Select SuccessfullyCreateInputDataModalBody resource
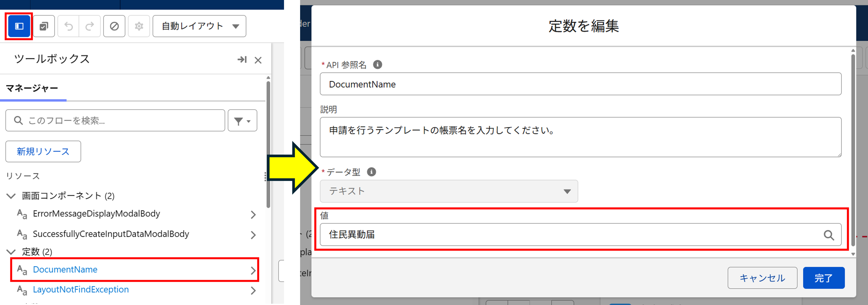 111,234
